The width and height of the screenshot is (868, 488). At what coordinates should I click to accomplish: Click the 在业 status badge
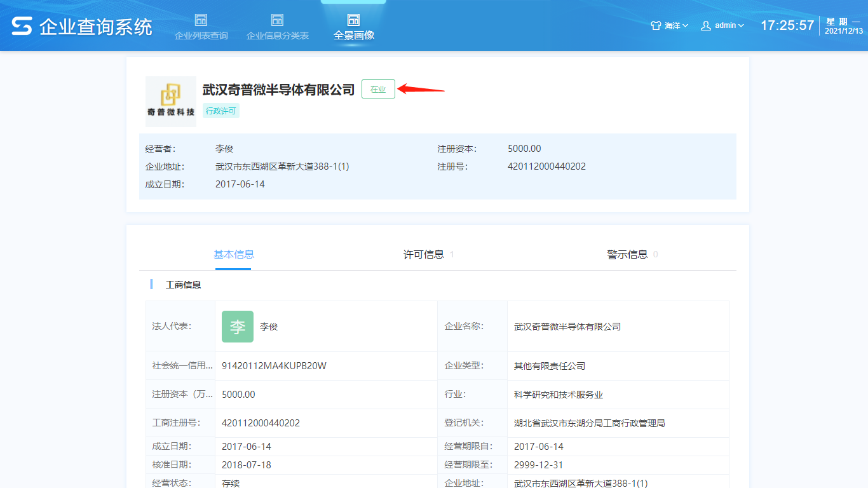pyautogui.click(x=378, y=90)
